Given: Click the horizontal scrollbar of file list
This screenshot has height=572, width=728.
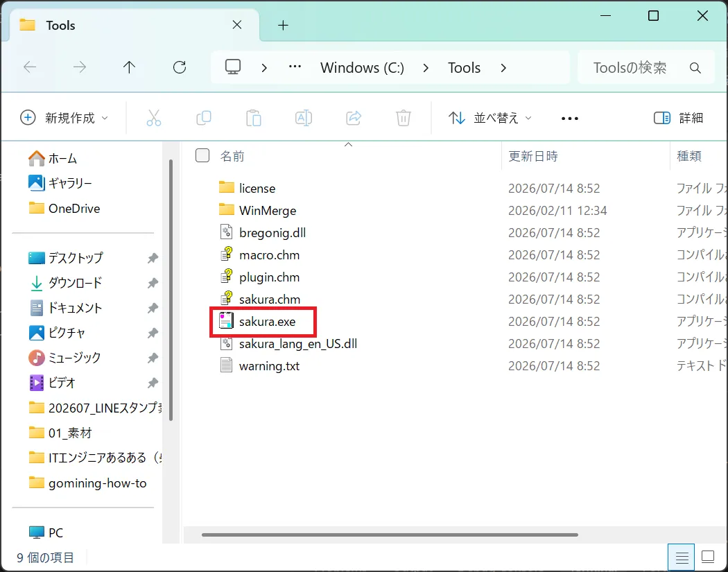Looking at the screenshot, I should pos(390,535).
